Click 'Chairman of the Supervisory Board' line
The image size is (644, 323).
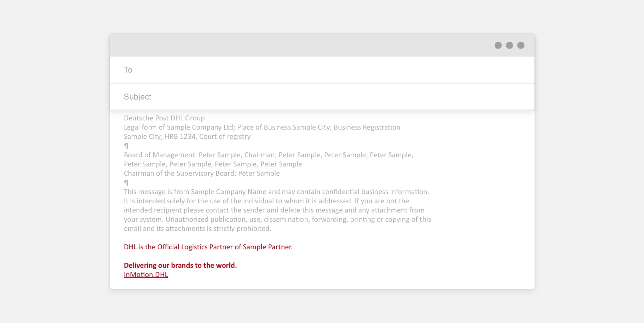pyautogui.click(x=202, y=174)
